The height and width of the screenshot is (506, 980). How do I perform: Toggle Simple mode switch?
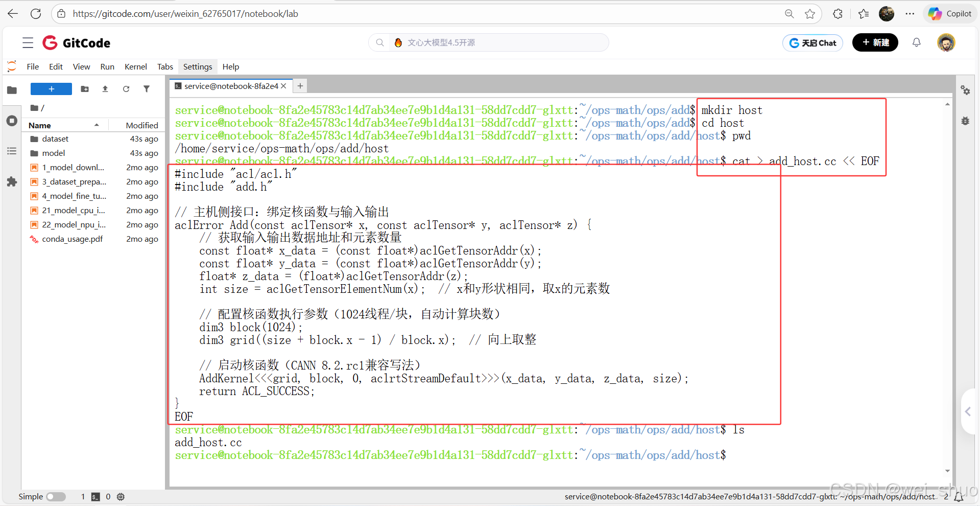tap(56, 497)
